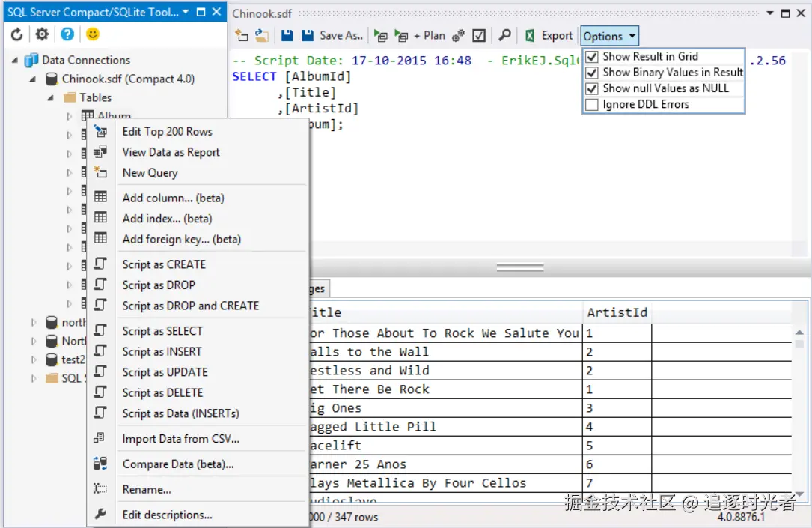The image size is (812, 528).
Task: Click the execution plan gears icon
Action: click(458, 35)
